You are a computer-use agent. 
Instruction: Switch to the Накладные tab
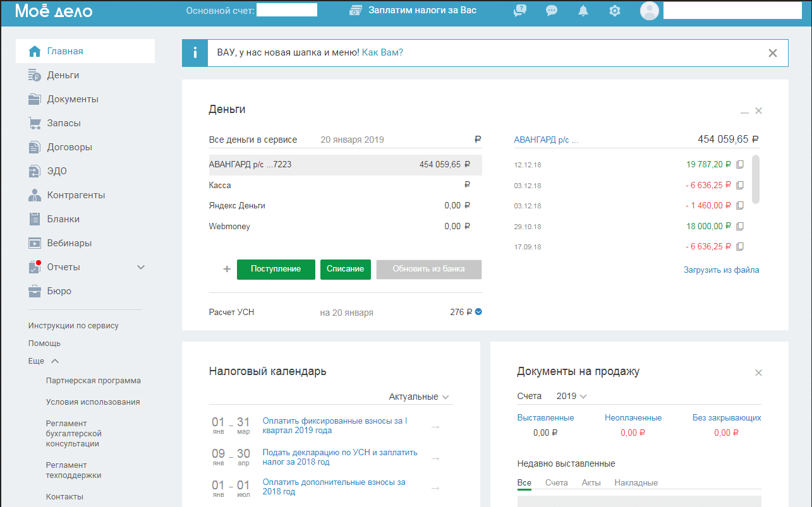pos(636,483)
